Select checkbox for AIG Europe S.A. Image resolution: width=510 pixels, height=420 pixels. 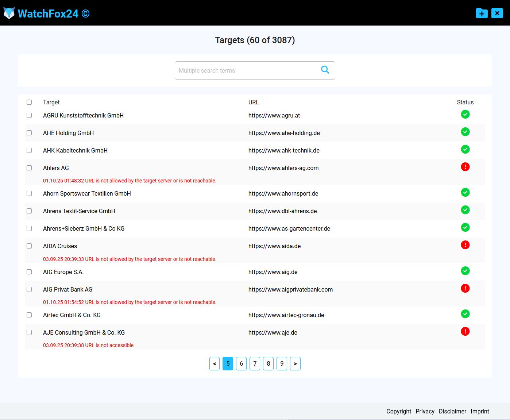(x=29, y=272)
